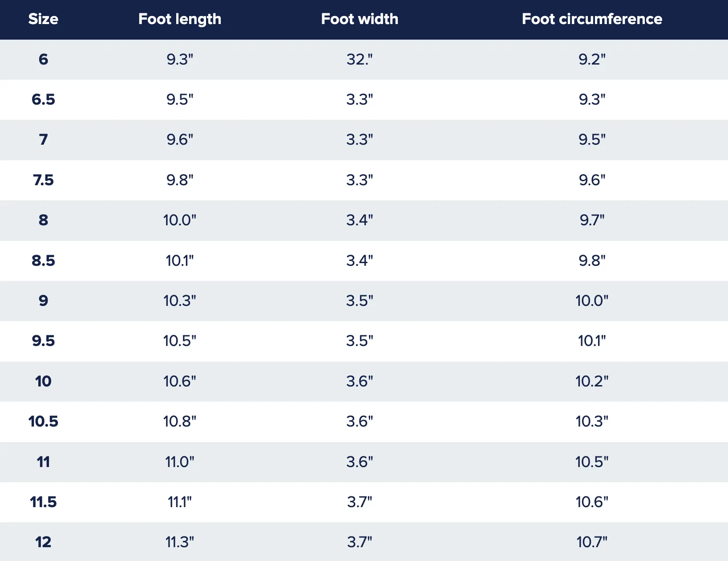The height and width of the screenshot is (561, 728).
Task: Select the 11.0" foot length cell
Action: point(180,462)
